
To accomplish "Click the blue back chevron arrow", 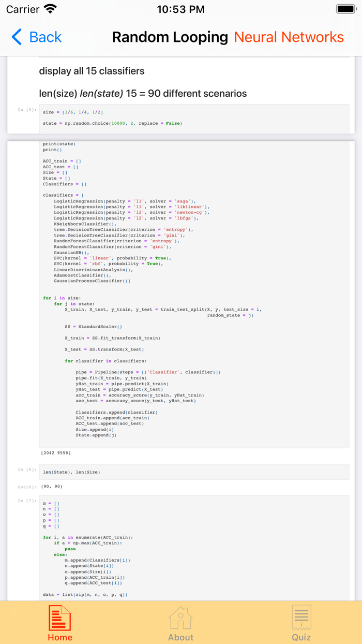I will [x=15, y=37].
